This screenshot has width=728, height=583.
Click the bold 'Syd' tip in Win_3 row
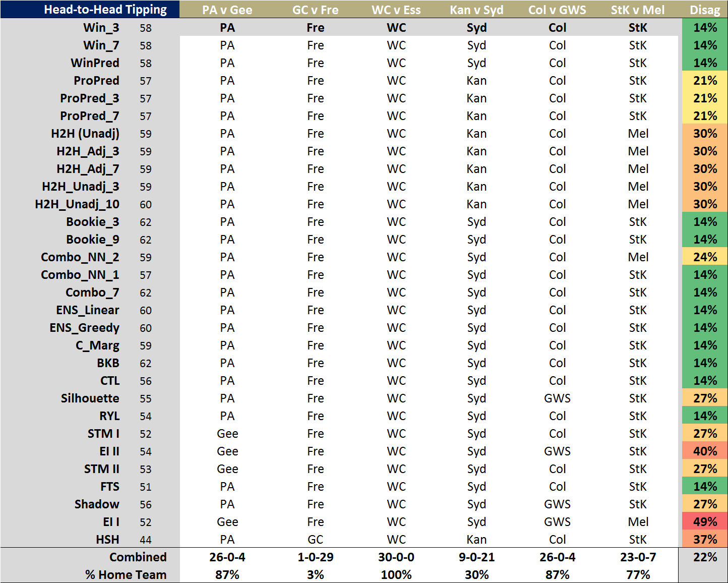pos(477,28)
